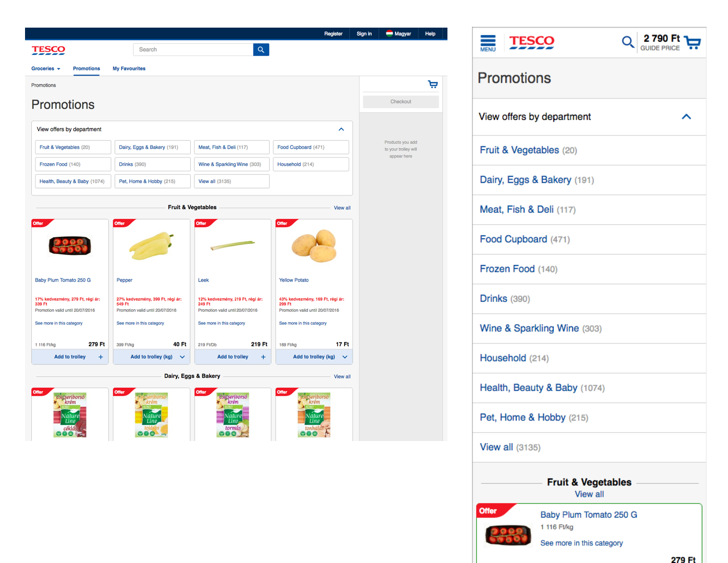Select View all (3135) desktop filter
Screen dimensions: 728x563
[232, 181]
